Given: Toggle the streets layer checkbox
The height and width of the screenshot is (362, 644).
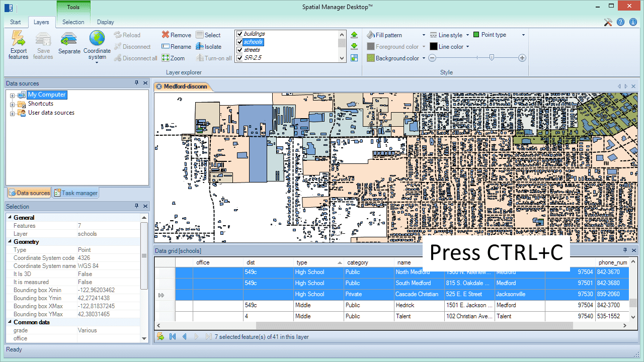Looking at the screenshot, I should (240, 50).
